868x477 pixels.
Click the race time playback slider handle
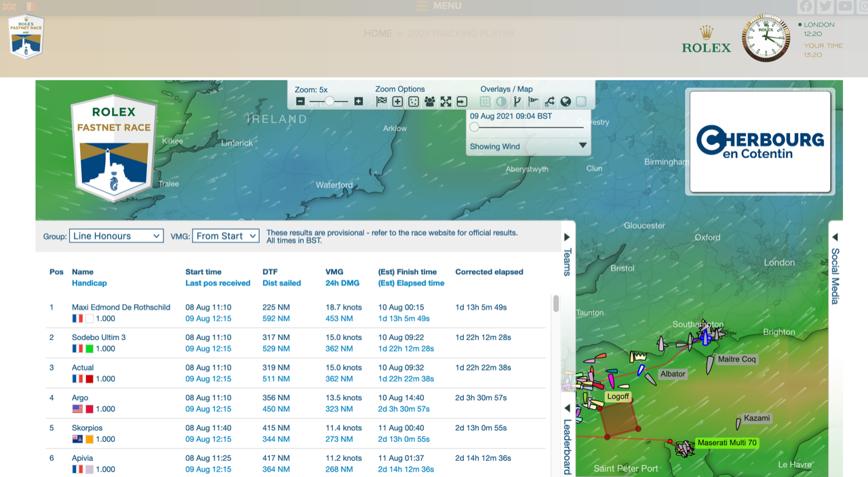coord(474,127)
